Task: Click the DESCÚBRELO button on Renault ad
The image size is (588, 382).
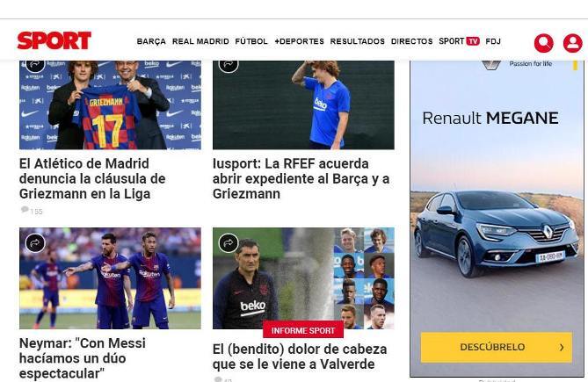Action: point(497,347)
